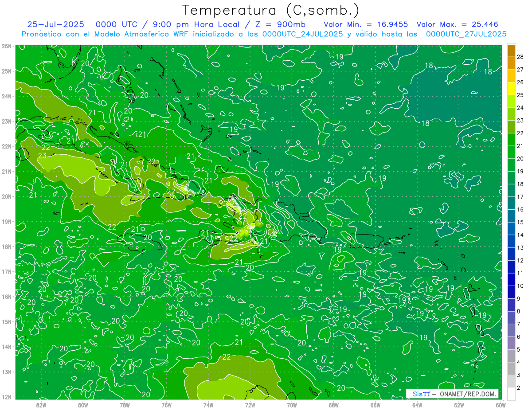Screen dimensions: 532x411
Task: Click the longitude label '74W'
Action: click(208, 405)
